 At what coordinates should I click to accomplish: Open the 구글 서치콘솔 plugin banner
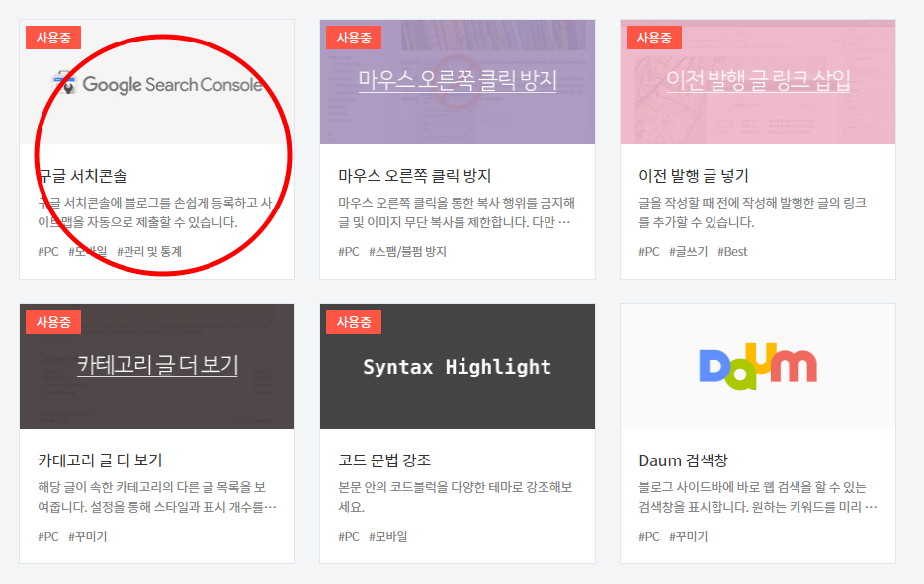[156, 84]
